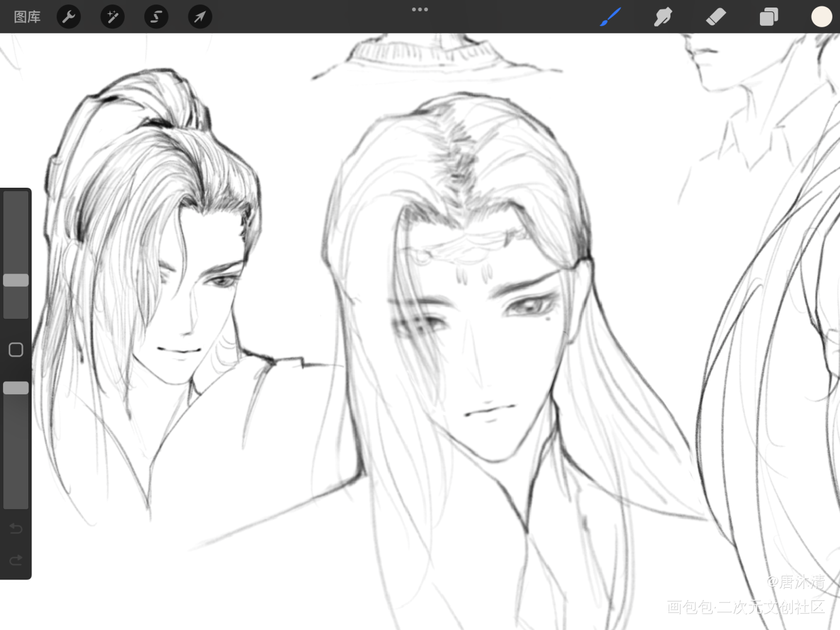Image resolution: width=840 pixels, height=630 pixels.
Task: Open the Layers panel
Action: [769, 17]
